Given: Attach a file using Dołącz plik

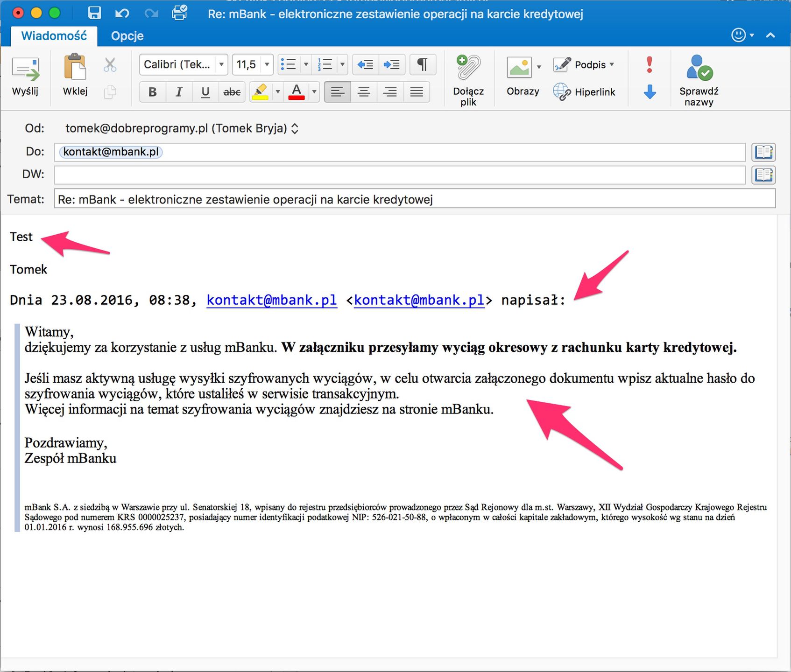Looking at the screenshot, I should coord(468,80).
